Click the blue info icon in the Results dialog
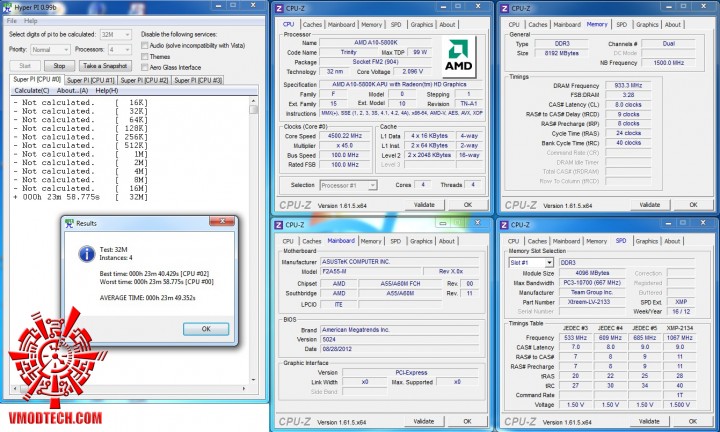 (x=87, y=253)
